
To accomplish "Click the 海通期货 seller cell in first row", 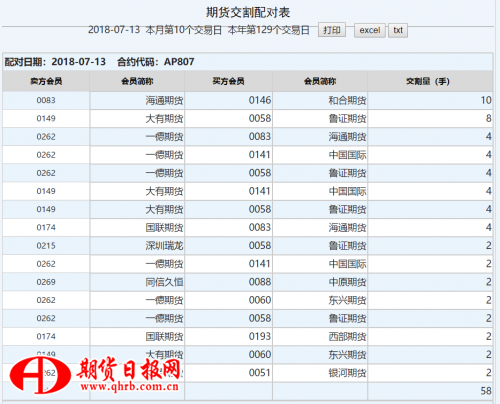I will coord(137,100).
